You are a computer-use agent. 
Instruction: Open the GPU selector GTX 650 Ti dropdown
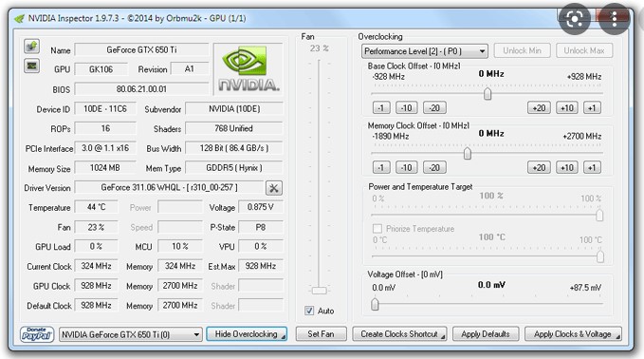click(131, 334)
